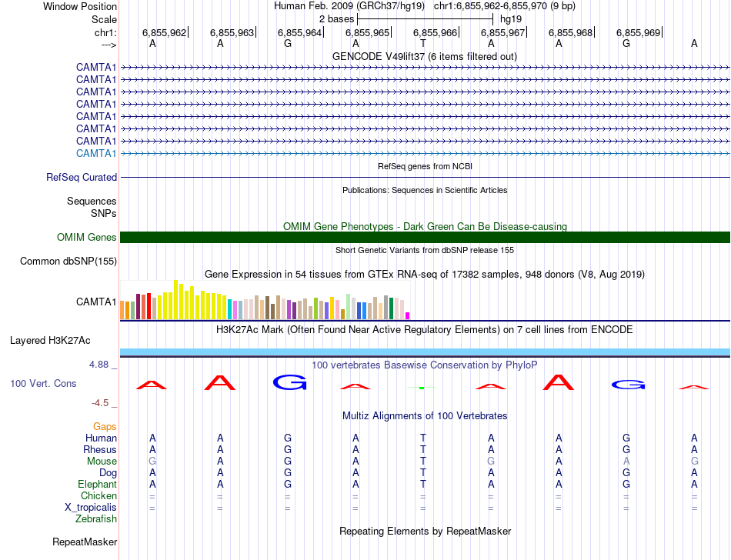Click the large blue G in PhyloP conservation track

[x=289, y=382]
